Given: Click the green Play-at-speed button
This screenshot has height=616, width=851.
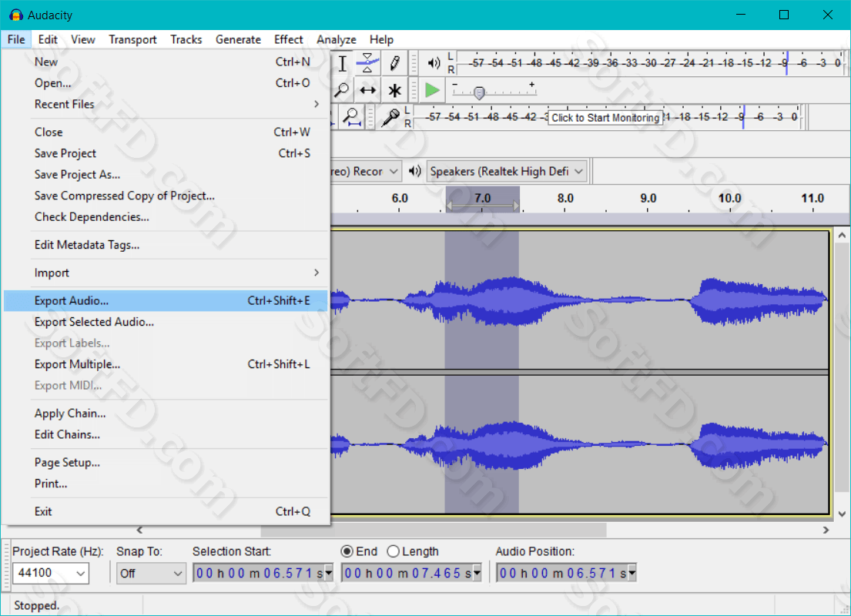Looking at the screenshot, I should tap(432, 90).
